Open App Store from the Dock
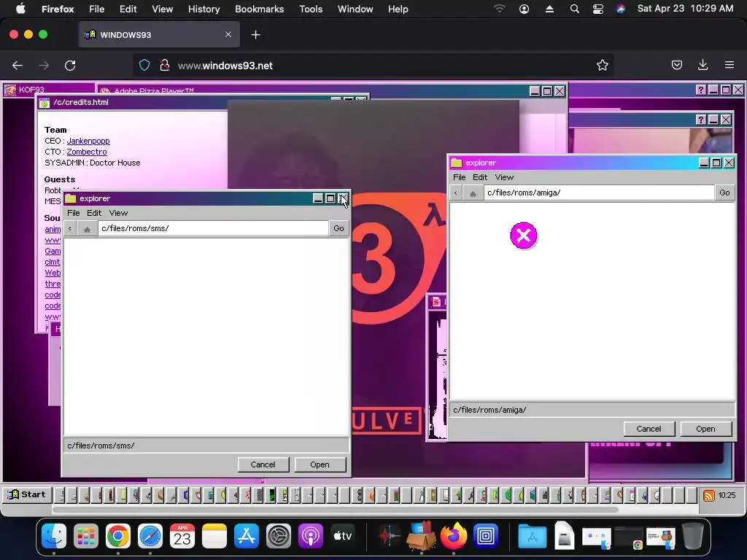 [247, 537]
